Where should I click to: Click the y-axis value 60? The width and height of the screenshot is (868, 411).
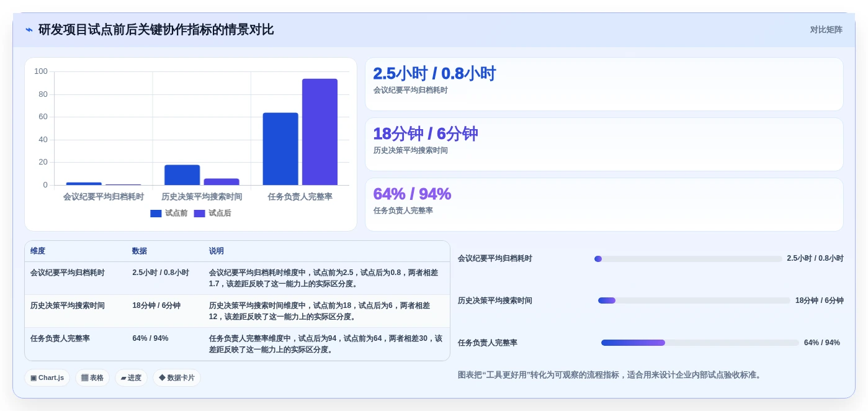click(43, 117)
